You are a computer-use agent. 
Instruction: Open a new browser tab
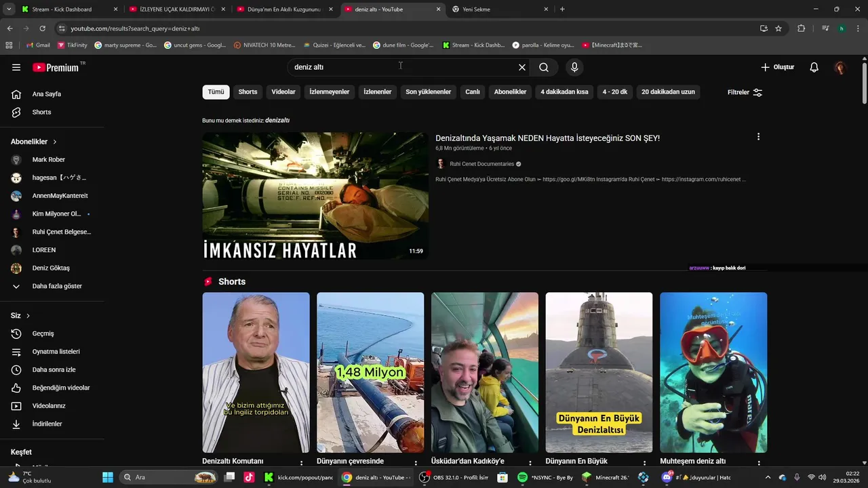click(562, 9)
